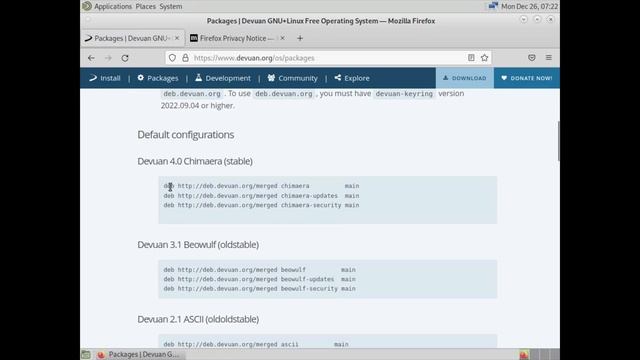The image size is (640, 360).
Task: Open the tracking protection shield icon
Action: click(x=172, y=58)
